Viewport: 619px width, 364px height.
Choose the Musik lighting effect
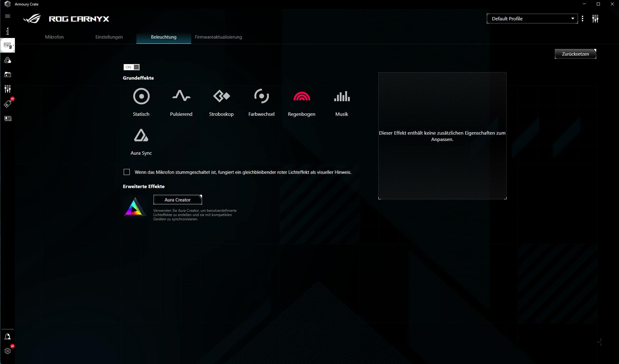pos(342,96)
